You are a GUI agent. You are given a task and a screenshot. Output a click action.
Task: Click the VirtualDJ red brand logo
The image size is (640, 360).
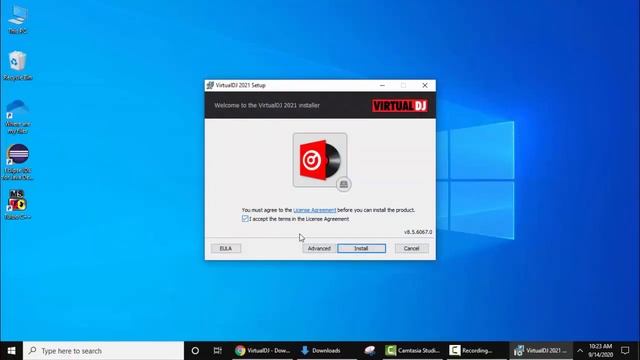coord(400,106)
